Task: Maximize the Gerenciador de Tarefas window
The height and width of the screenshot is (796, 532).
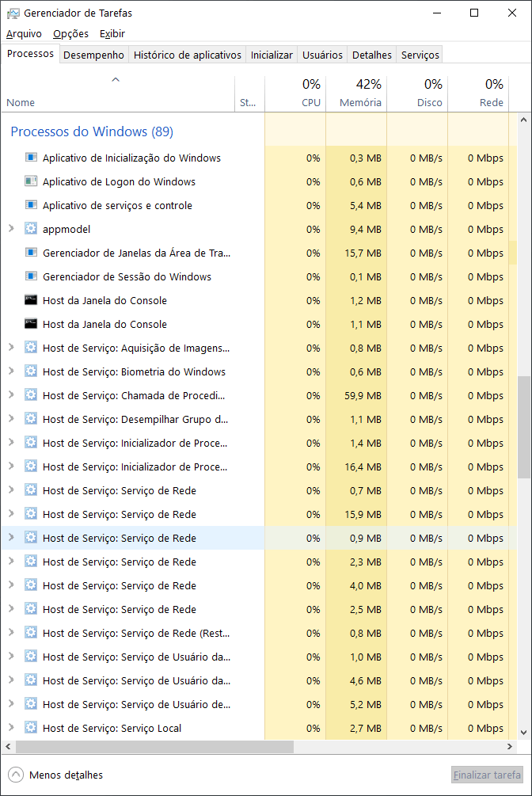Action: click(x=474, y=13)
